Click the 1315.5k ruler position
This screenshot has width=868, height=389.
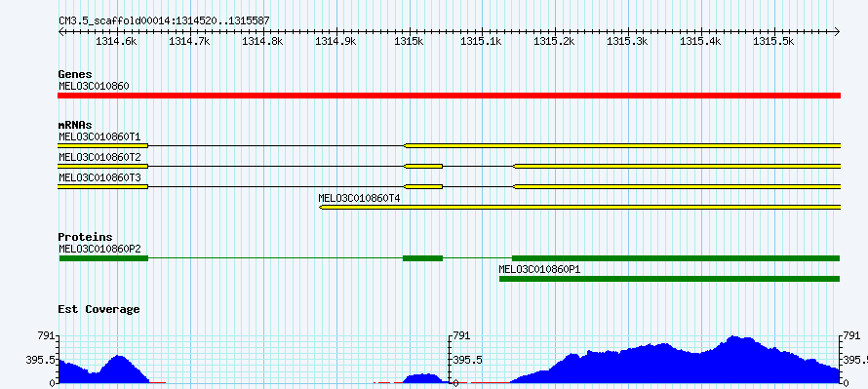[x=774, y=41]
